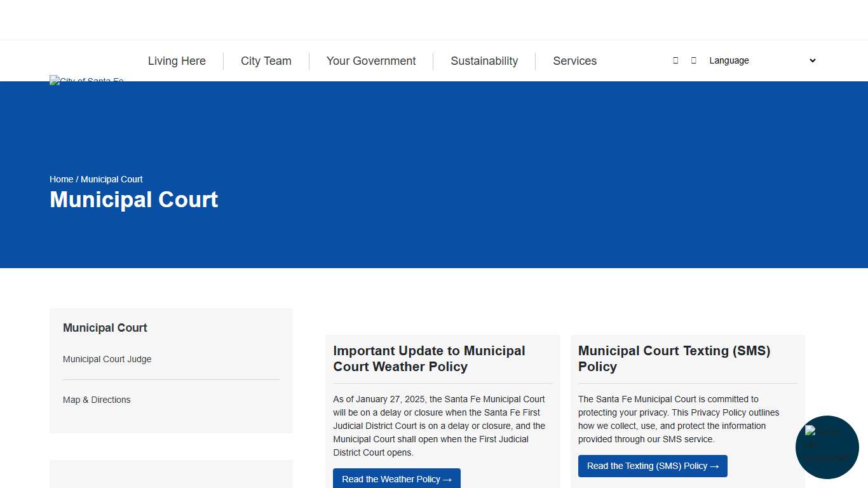Click the City of Santa Fe logo
Image resolution: width=868 pixels, height=488 pixels.
[x=86, y=80]
